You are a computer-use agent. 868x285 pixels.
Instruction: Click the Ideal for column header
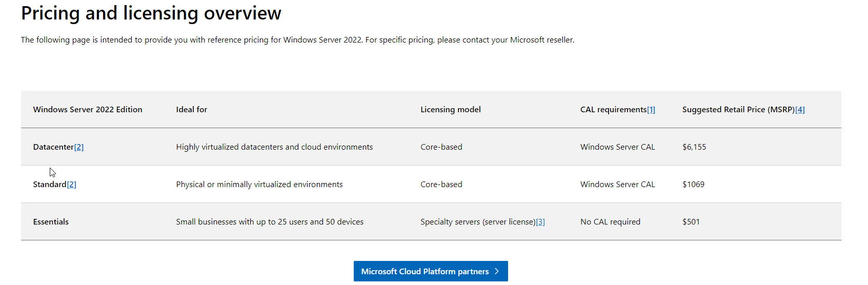(x=192, y=110)
